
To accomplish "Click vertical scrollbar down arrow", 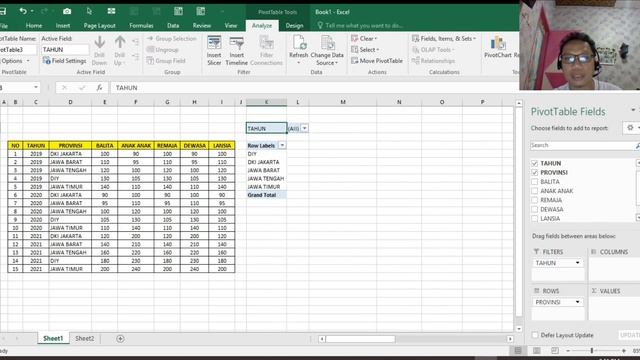I will click(x=519, y=329).
